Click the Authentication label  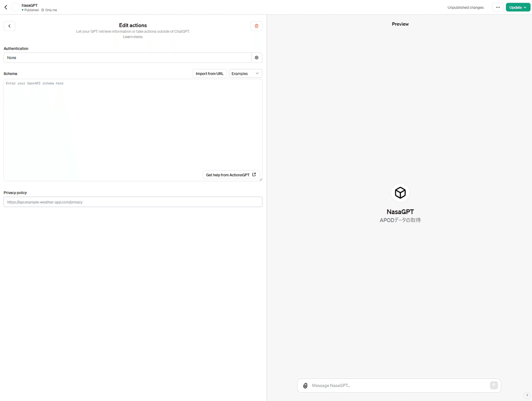(x=16, y=48)
